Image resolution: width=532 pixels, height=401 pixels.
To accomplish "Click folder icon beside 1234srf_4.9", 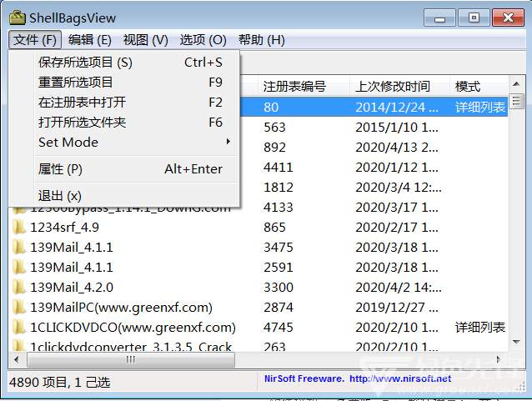I will tap(18, 228).
